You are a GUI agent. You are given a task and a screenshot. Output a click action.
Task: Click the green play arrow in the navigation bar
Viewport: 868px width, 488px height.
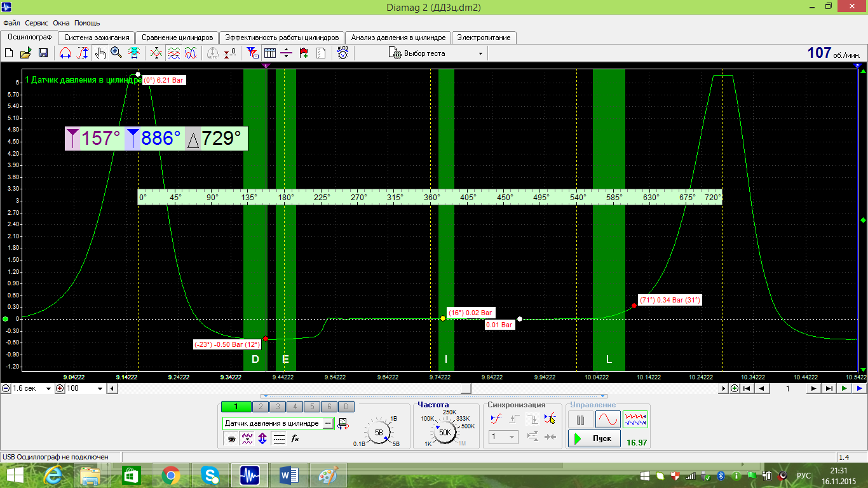coord(844,388)
